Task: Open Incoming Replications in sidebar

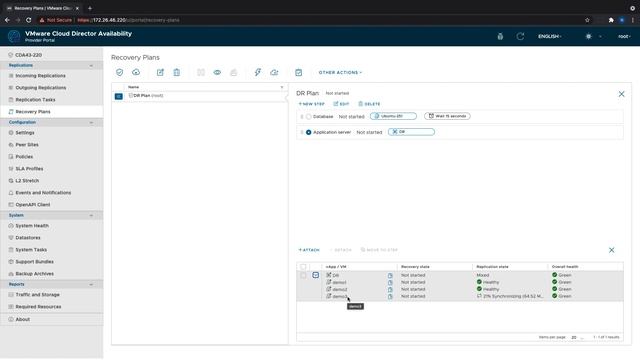Action: point(40,76)
